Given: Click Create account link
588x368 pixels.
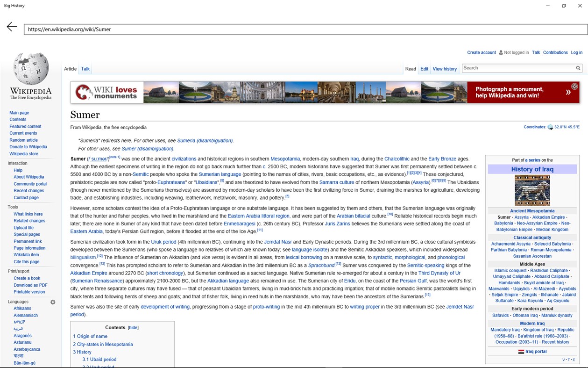Looking at the screenshot, I should click(x=482, y=53).
